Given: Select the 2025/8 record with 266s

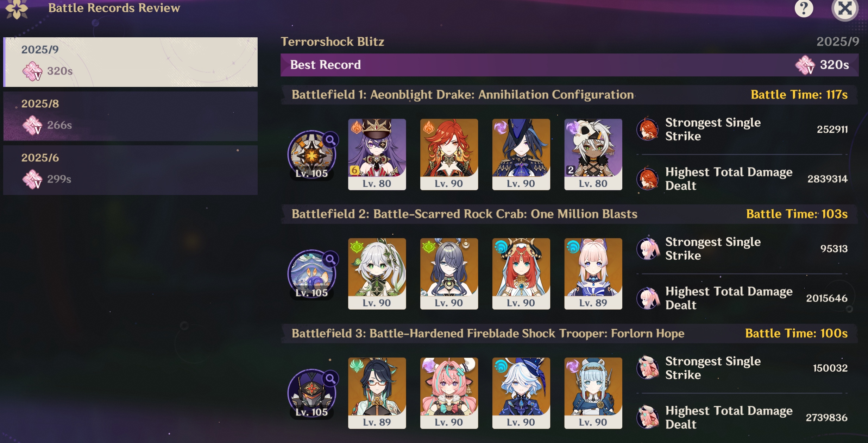Looking at the screenshot, I should click(x=130, y=116).
